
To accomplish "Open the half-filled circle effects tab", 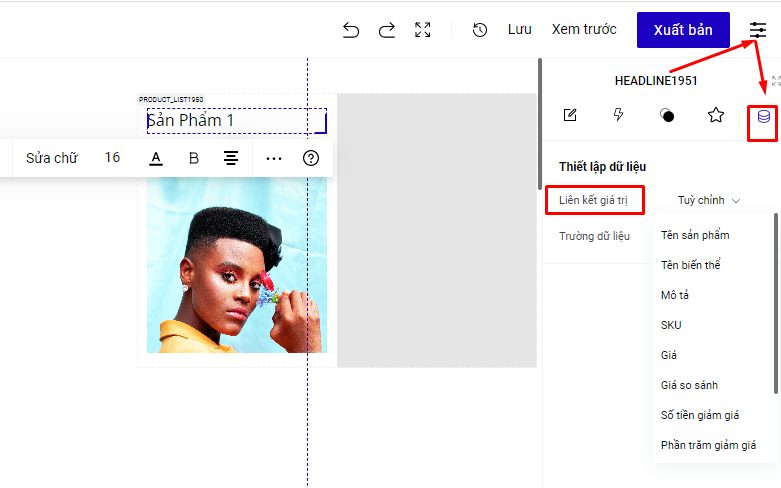I will (667, 115).
